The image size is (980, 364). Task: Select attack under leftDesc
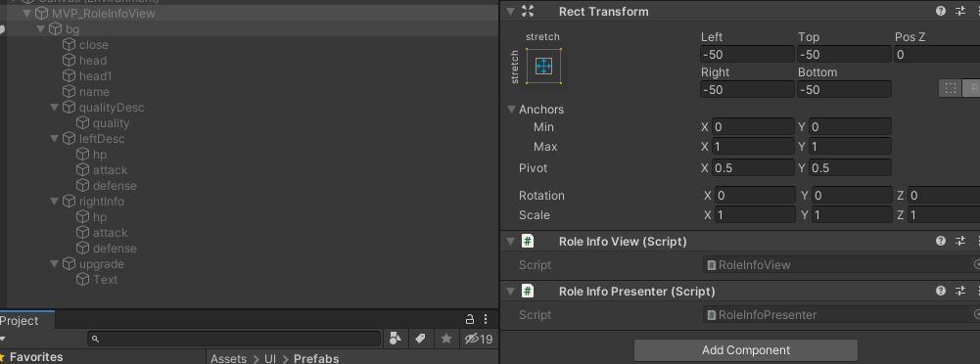tap(110, 170)
